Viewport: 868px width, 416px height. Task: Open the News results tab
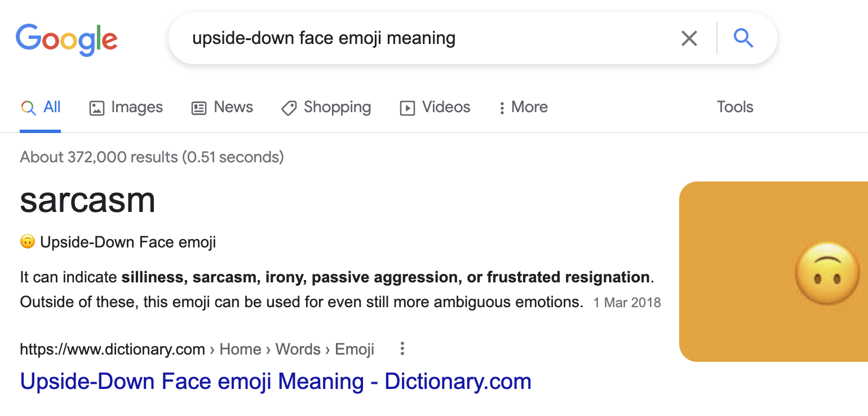tap(222, 107)
